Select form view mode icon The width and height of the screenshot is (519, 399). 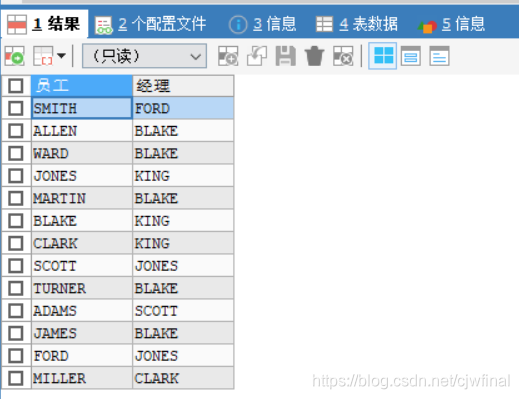[411, 56]
